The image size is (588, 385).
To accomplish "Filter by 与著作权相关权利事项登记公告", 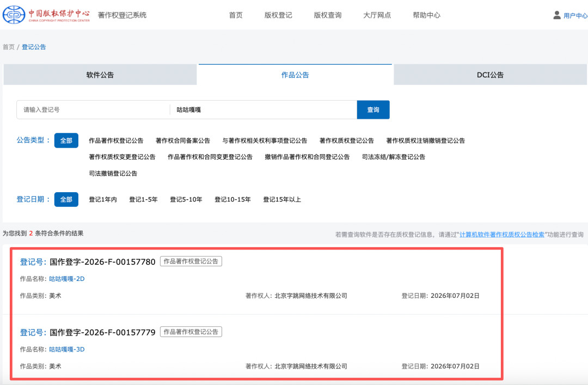I will click(x=265, y=140).
